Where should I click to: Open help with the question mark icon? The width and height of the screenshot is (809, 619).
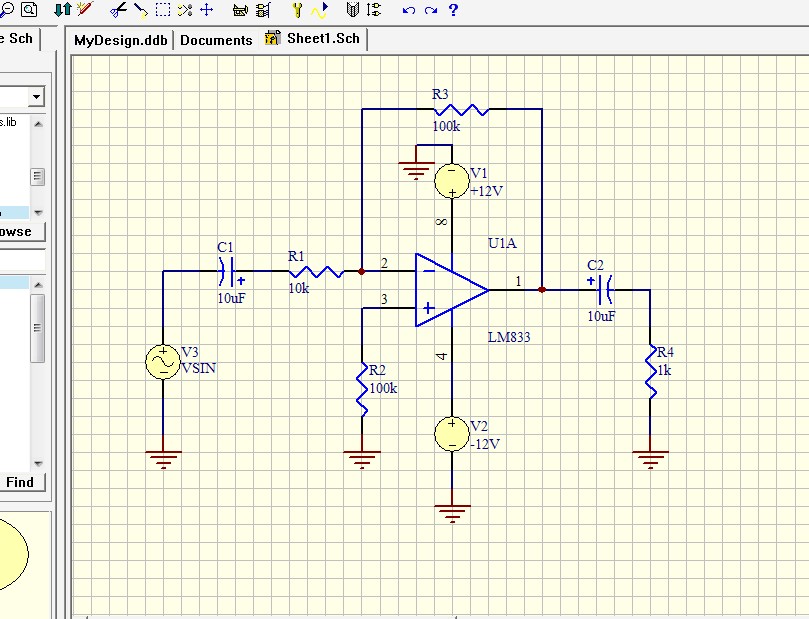453,9
